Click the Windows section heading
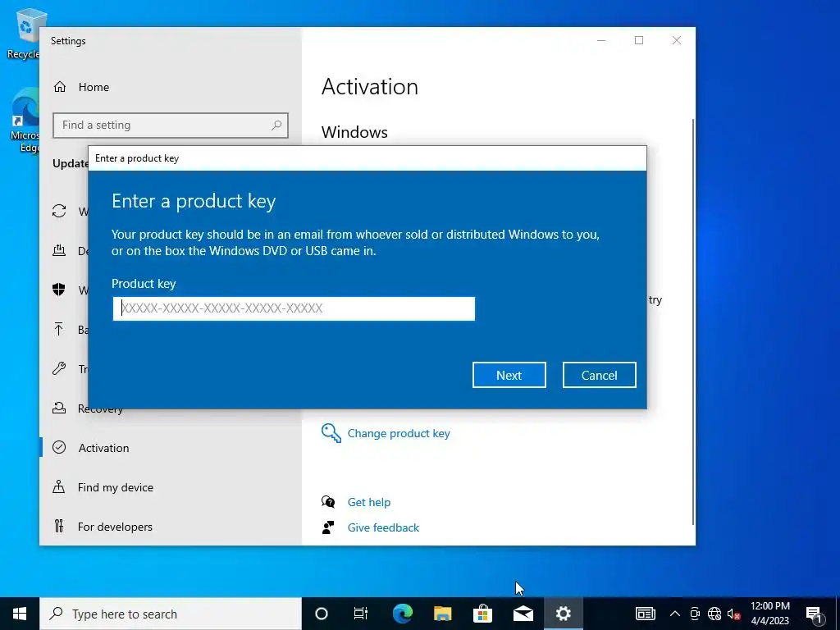 point(354,132)
